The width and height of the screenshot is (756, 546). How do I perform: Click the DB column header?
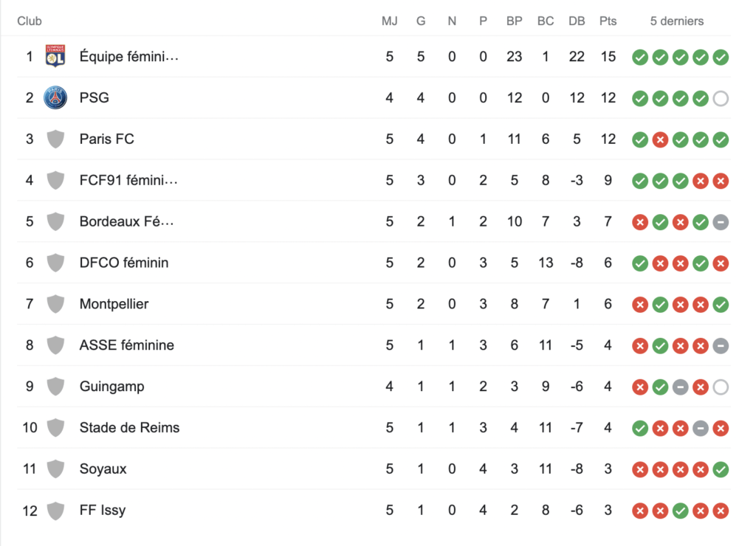(577, 21)
